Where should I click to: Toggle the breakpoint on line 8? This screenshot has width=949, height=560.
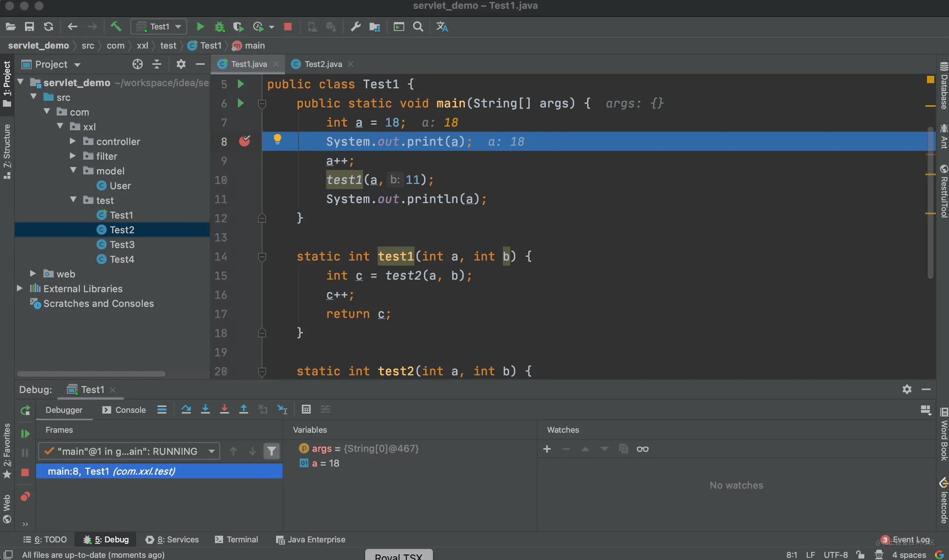(x=244, y=142)
